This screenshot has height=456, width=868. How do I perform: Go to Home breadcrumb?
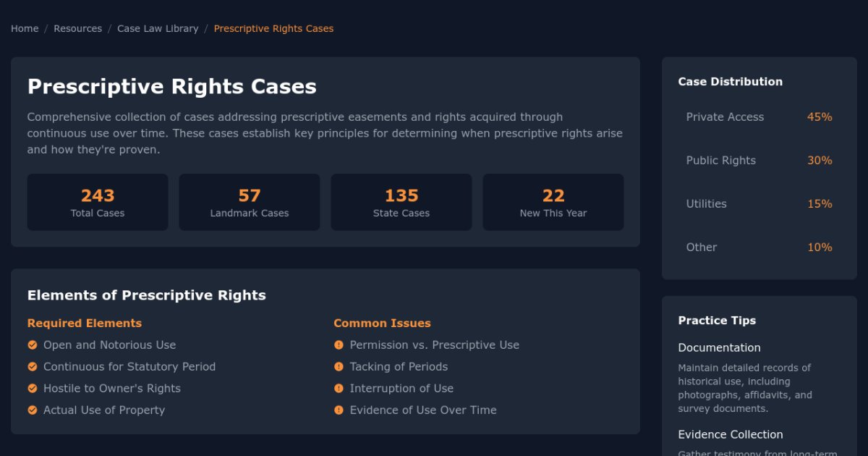[25, 29]
